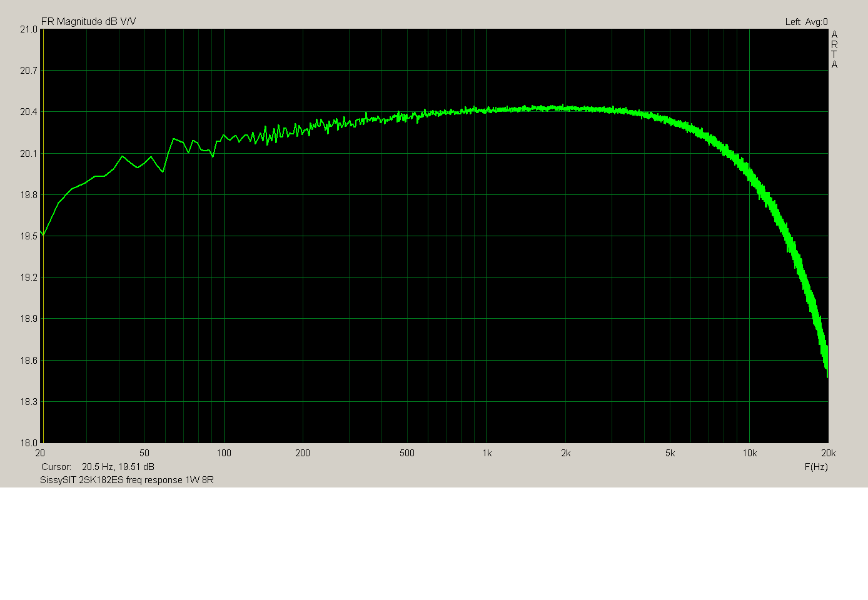Click the "19.5" y-axis label
This screenshot has height=600, width=868.
[29, 236]
